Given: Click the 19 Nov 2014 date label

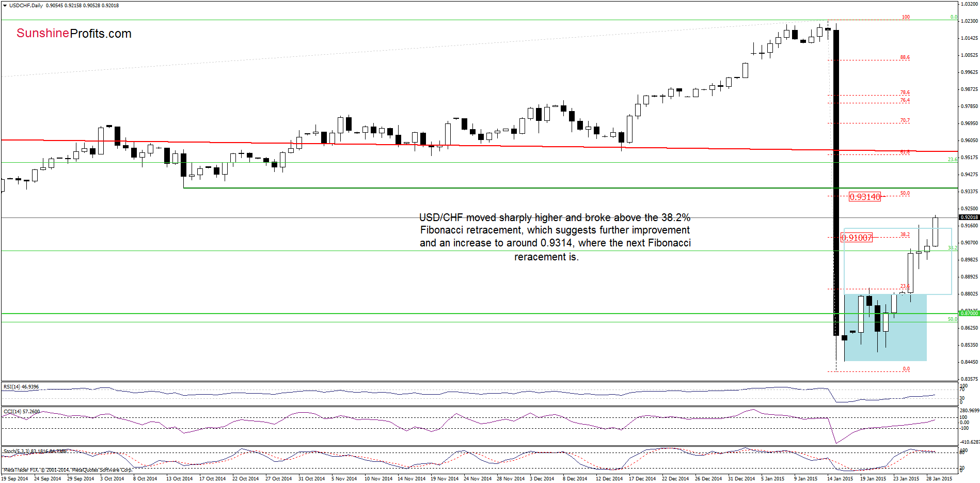Looking at the screenshot, I should [x=444, y=478].
